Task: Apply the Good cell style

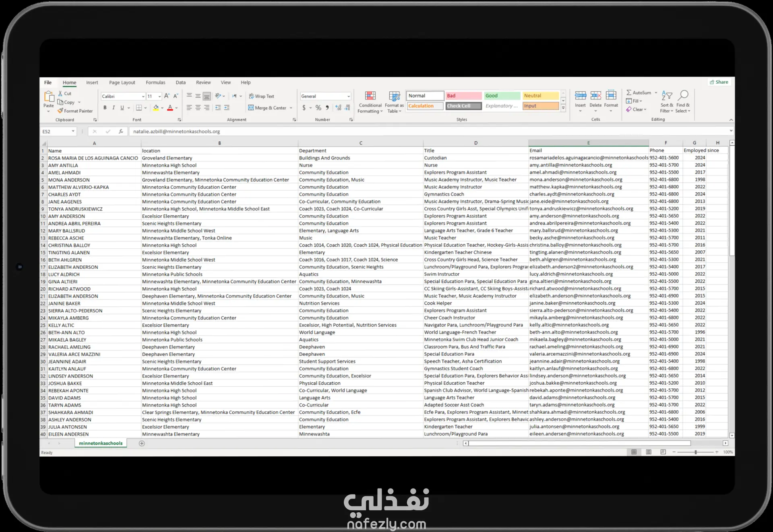Action: [x=502, y=96]
